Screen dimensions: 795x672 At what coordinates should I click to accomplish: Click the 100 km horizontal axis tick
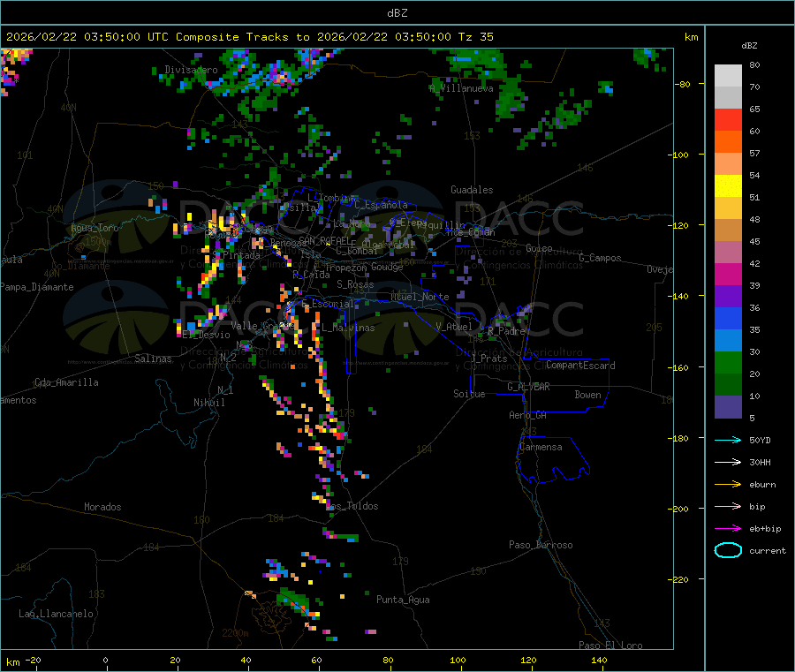pyautogui.click(x=458, y=660)
